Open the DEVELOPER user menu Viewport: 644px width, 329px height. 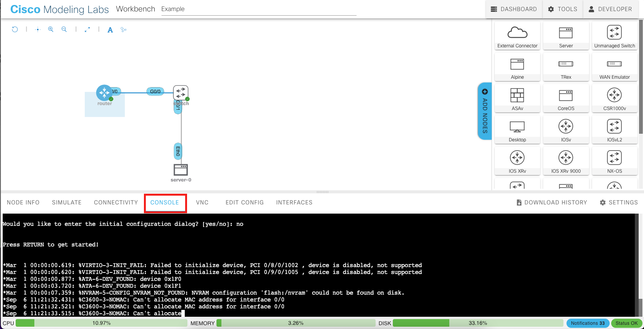(610, 9)
